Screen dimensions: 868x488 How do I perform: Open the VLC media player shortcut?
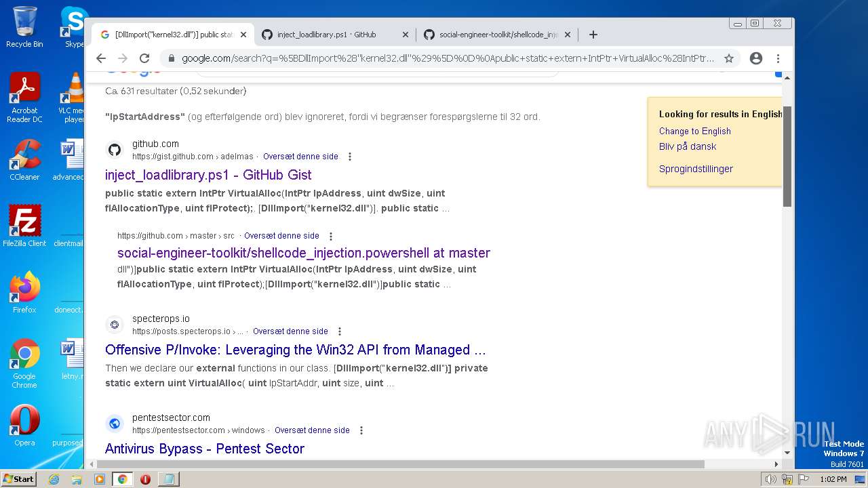click(72, 98)
